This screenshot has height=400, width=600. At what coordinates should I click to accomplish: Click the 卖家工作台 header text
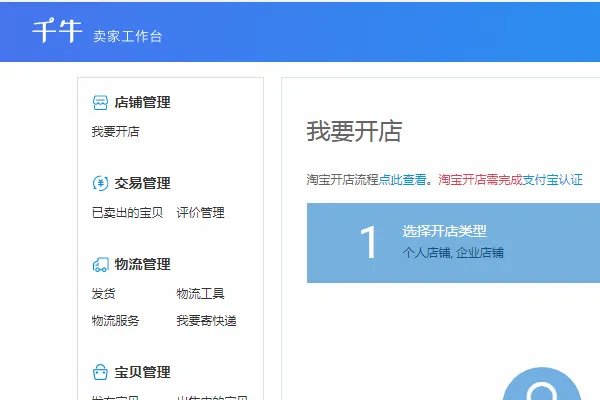(127, 36)
